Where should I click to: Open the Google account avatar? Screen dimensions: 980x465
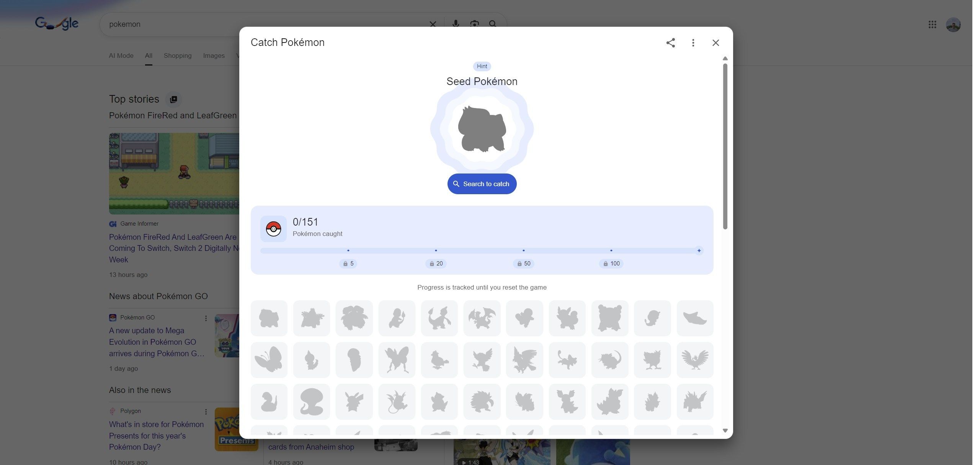(x=953, y=25)
